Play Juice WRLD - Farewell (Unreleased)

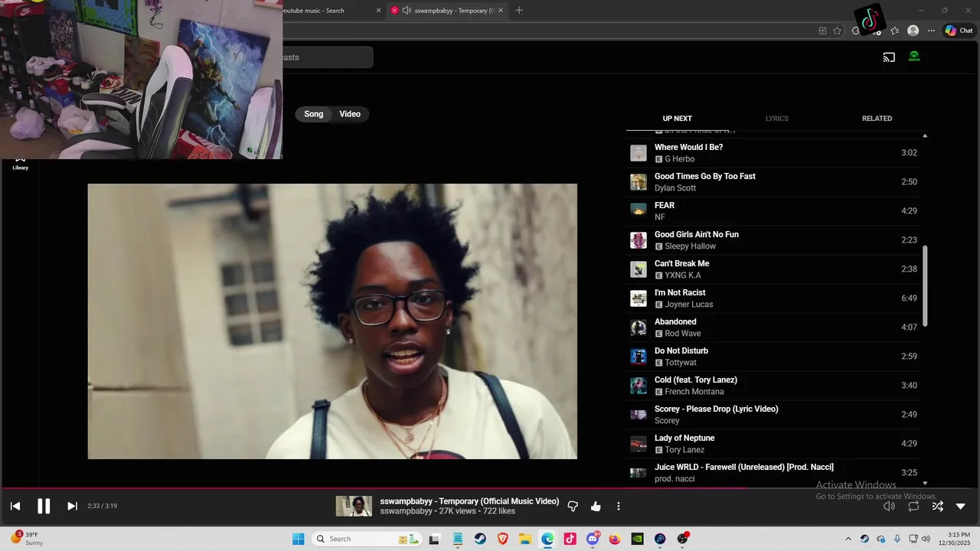pyautogui.click(x=773, y=473)
